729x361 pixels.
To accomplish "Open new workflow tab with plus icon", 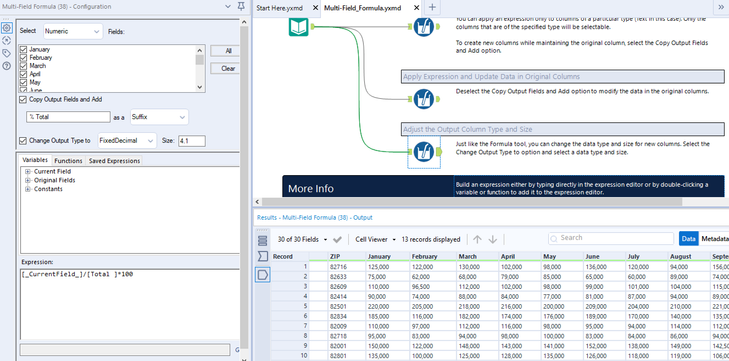I will tap(432, 7).
